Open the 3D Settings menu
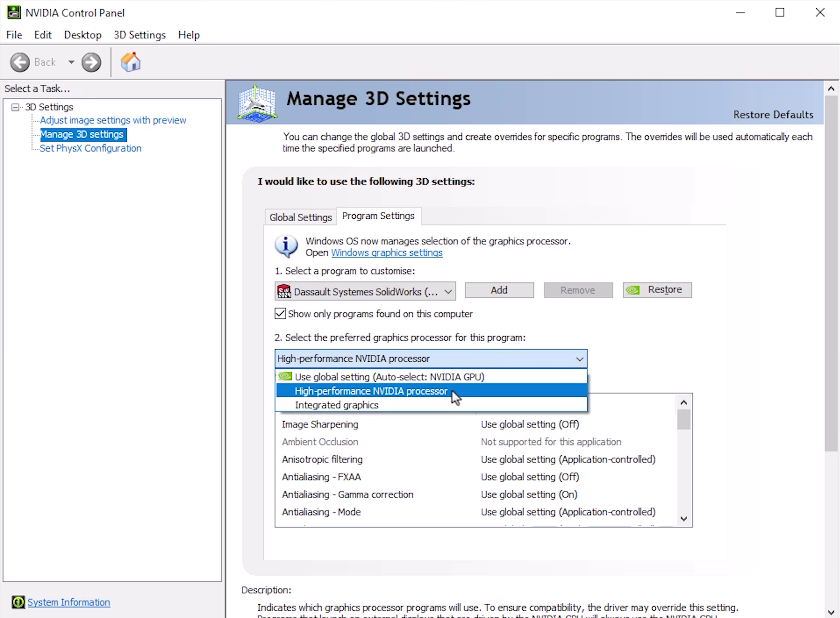 pos(139,35)
